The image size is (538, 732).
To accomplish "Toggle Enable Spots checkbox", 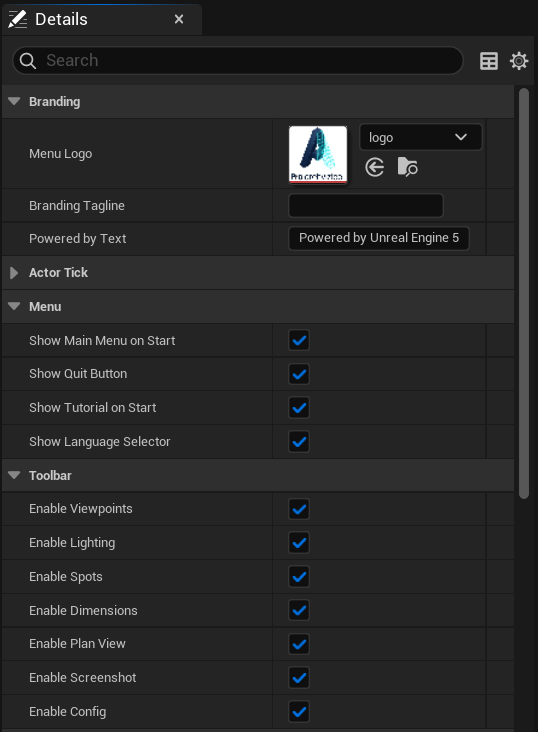I will tap(299, 577).
